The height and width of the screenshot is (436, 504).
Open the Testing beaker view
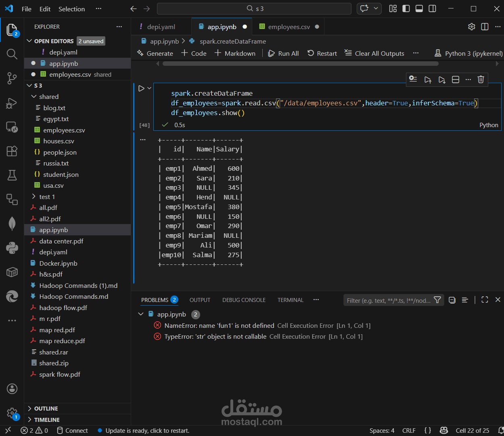pos(12,175)
